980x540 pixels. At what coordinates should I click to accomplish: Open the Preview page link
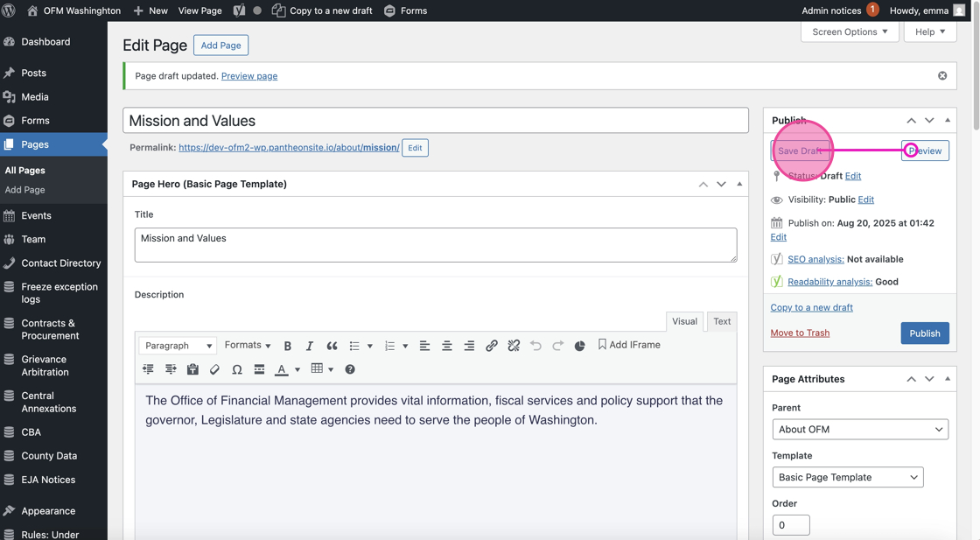pyautogui.click(x=249, y=75)
